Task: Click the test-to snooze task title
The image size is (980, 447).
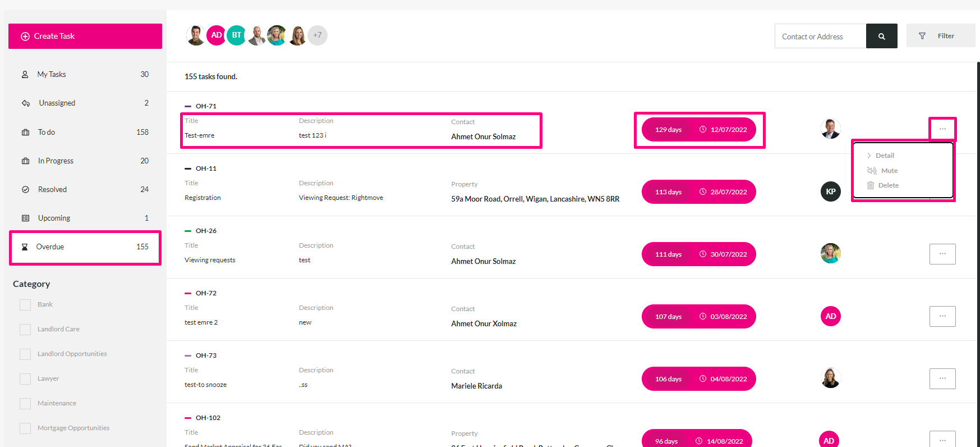Action: coord(205,385)
